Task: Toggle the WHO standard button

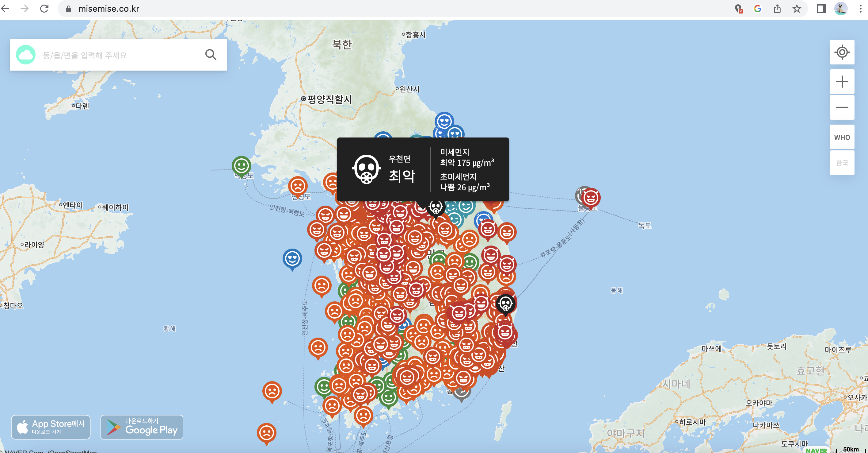Action: coord(842,137)
